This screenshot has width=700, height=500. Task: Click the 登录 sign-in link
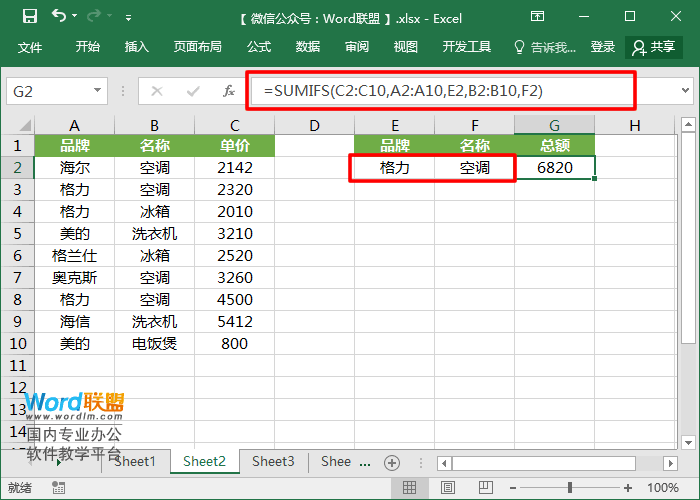coord(603,47)
